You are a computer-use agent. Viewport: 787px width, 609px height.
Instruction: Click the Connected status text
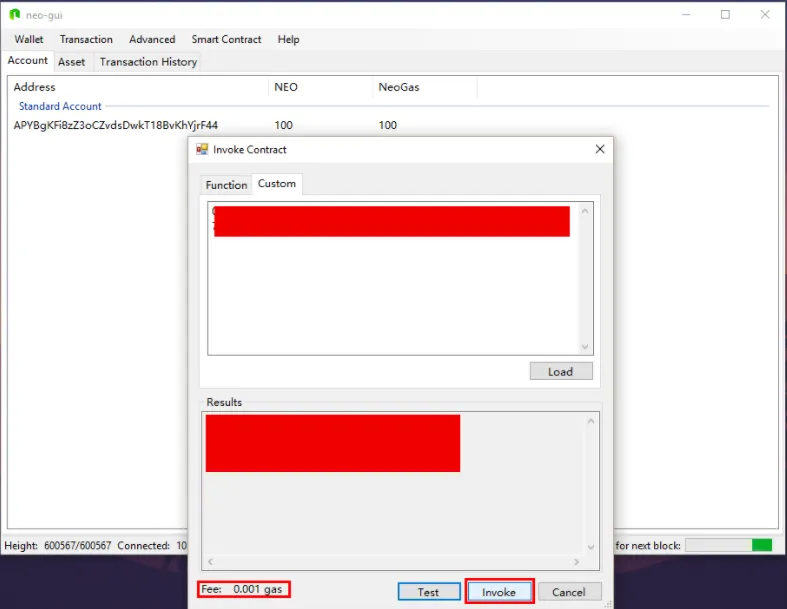(x=152, y=545)
